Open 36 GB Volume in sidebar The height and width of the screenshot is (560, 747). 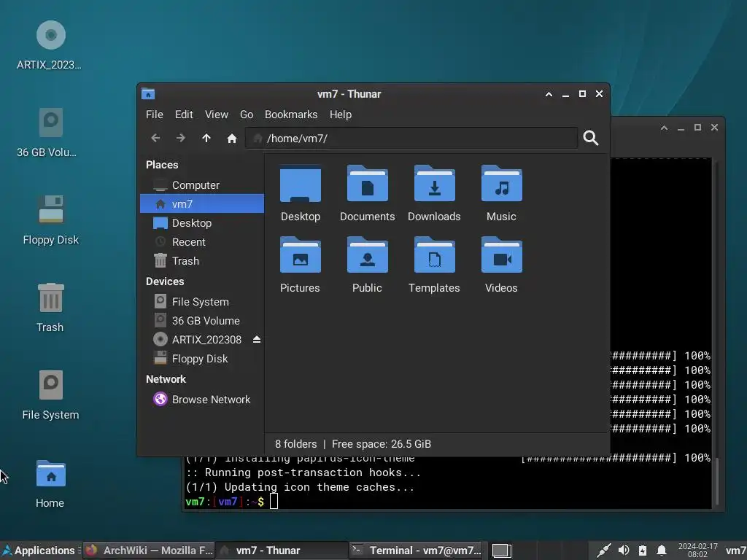(x=202, y=321)
